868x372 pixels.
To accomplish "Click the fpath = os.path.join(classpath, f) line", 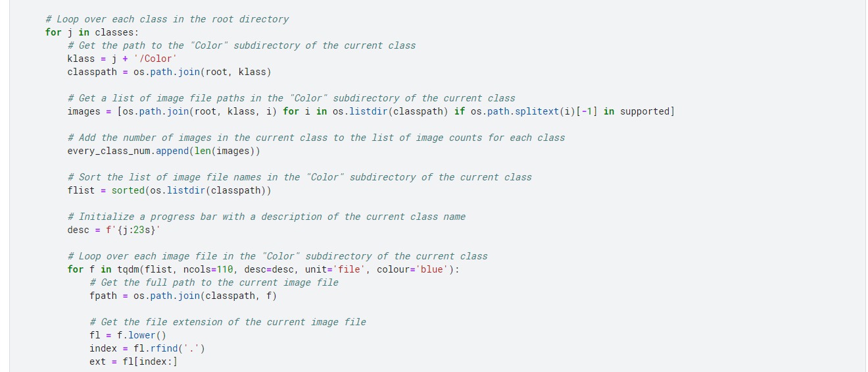I will point(183,296).
